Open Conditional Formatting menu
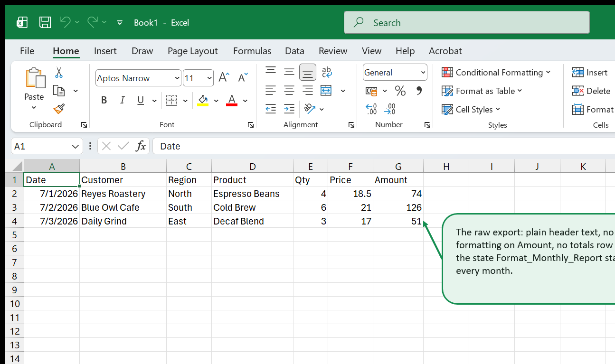Viewport: 615px width, 364px height. click(496, 72)
